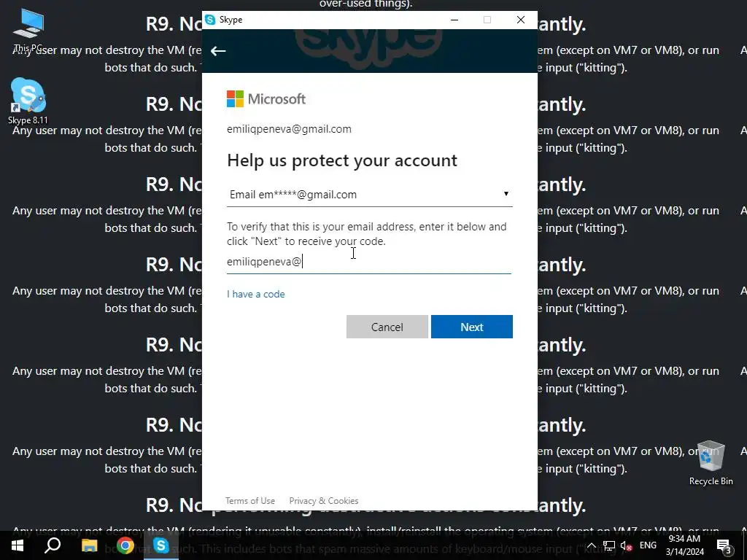The width and height of the screenshot is (747, 560).
Task: Select the emiliqpeneva@gmail.com account text
Action: [289, 129]
